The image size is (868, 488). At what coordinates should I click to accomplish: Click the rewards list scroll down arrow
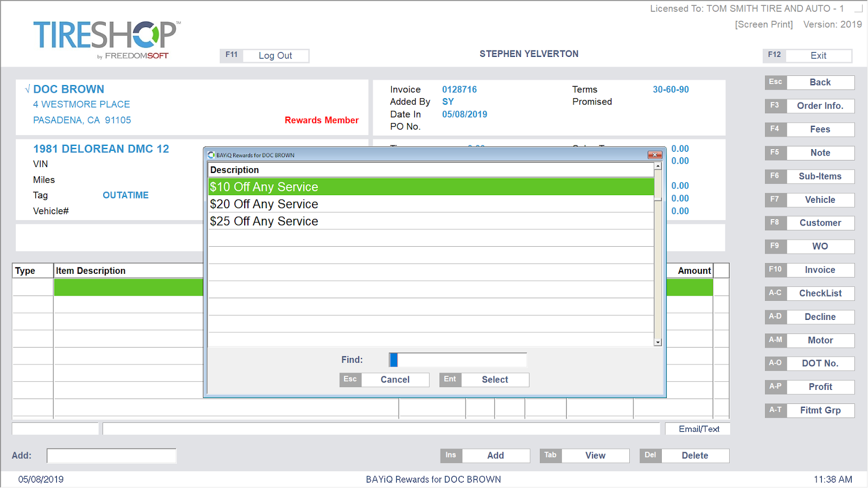point(658,342)
